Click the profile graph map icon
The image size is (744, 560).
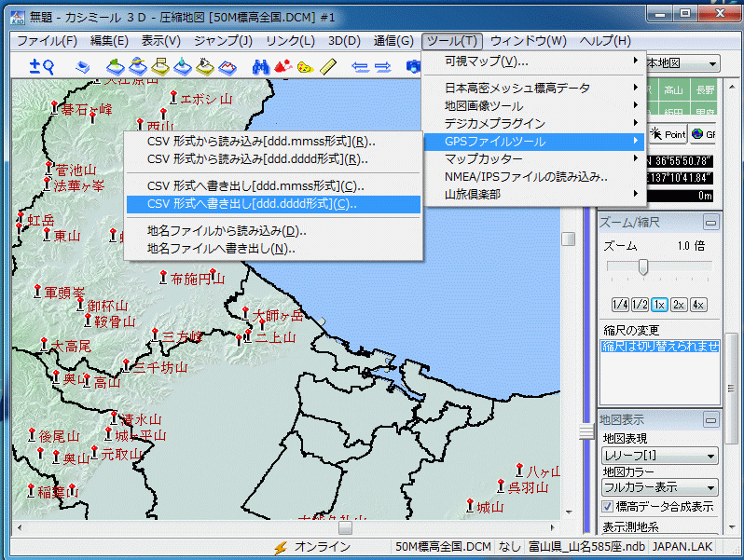click(x=227, y=66)
